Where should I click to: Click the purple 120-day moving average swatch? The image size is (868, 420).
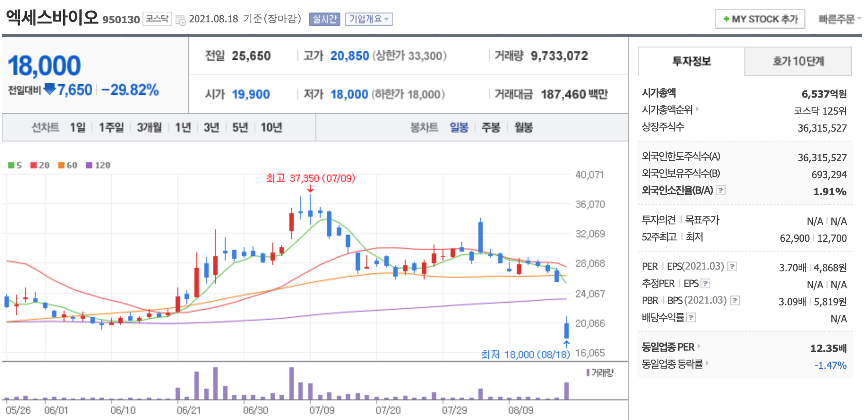click(89, 165)
